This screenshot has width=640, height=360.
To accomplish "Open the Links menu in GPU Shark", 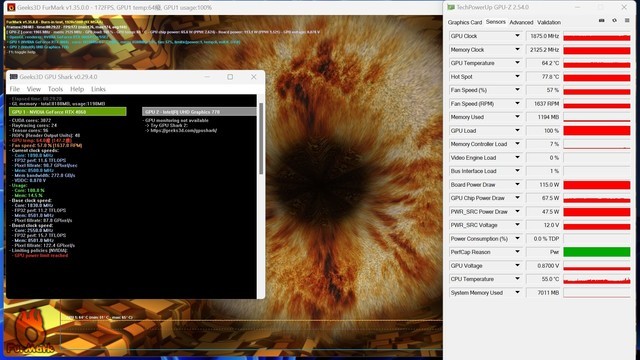I will coord(98,89).
